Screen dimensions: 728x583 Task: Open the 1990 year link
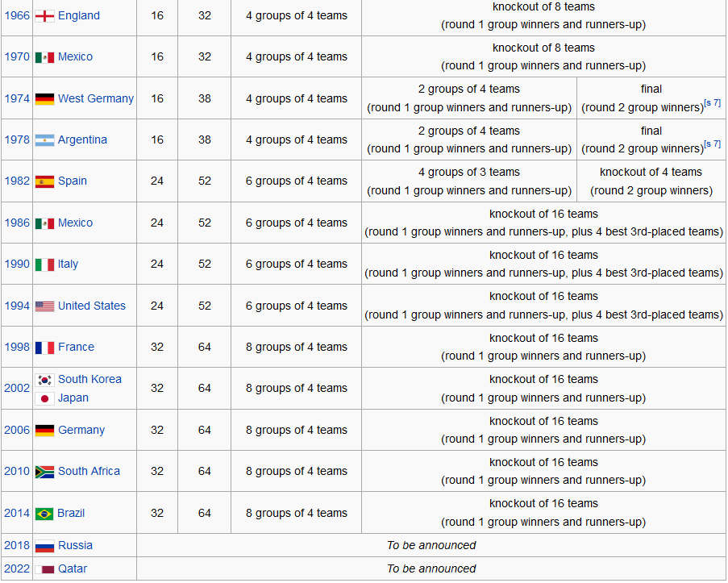tap(17, 264)
